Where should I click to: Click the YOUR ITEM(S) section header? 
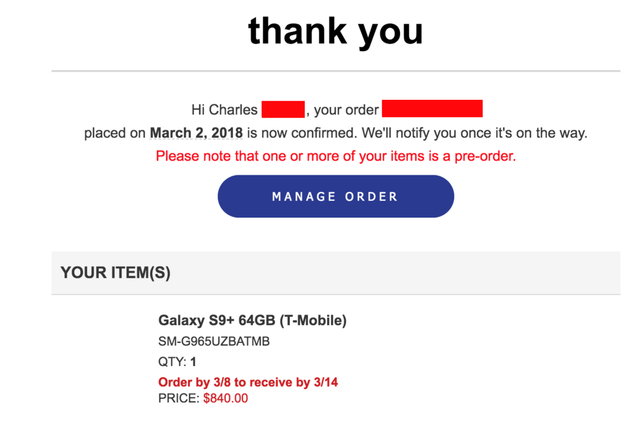coord(116,273)
